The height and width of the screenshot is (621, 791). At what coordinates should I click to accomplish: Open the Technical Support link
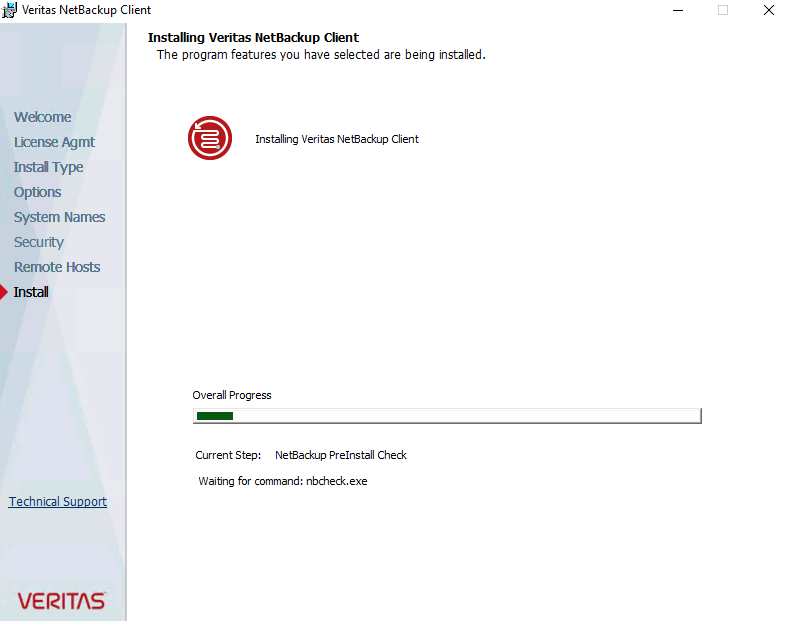point(58,502)
